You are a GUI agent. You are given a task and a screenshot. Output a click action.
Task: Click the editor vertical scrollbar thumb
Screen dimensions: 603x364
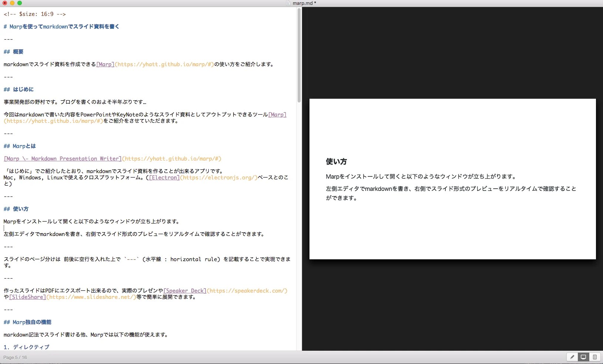[299, 55]
